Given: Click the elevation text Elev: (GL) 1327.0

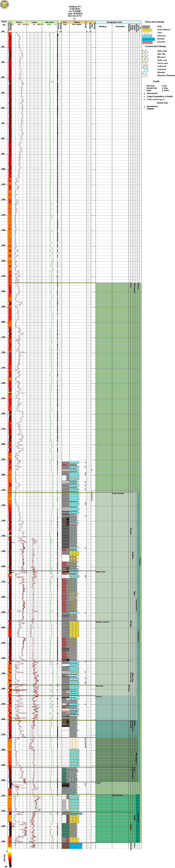Looking at the screenshot, I should (75, 16).
